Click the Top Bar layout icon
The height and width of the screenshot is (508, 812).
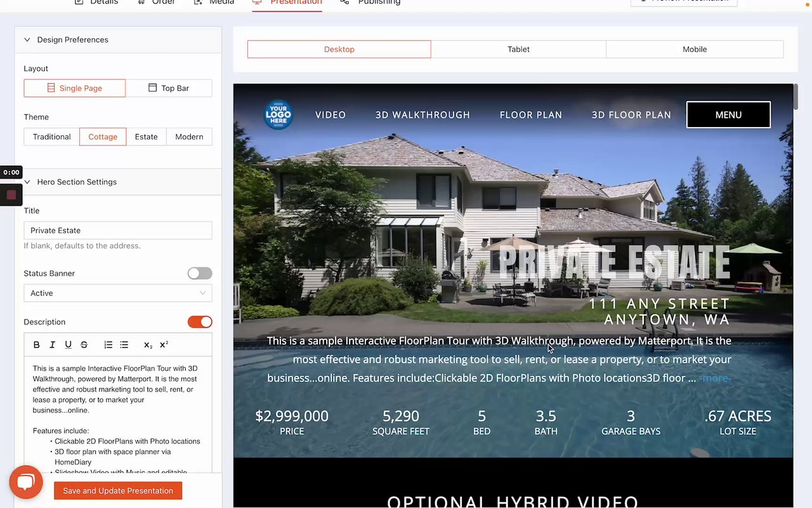coord(152,88)
